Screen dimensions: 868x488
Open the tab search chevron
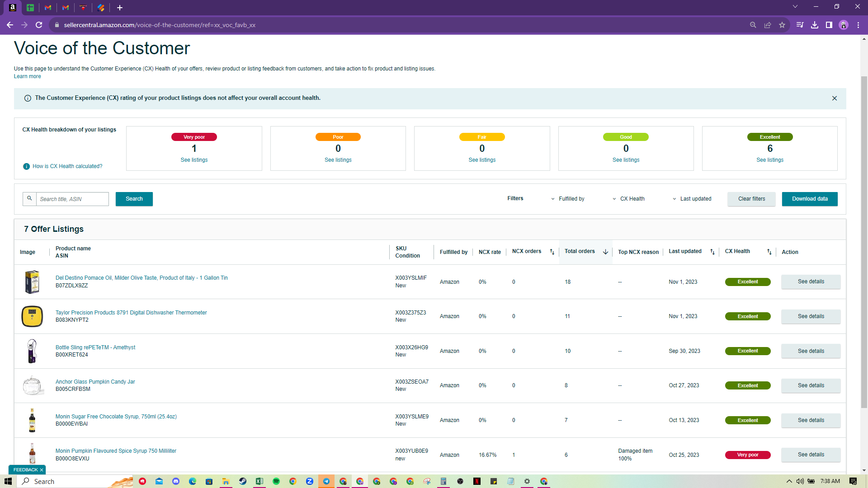(x=795, y=7)
